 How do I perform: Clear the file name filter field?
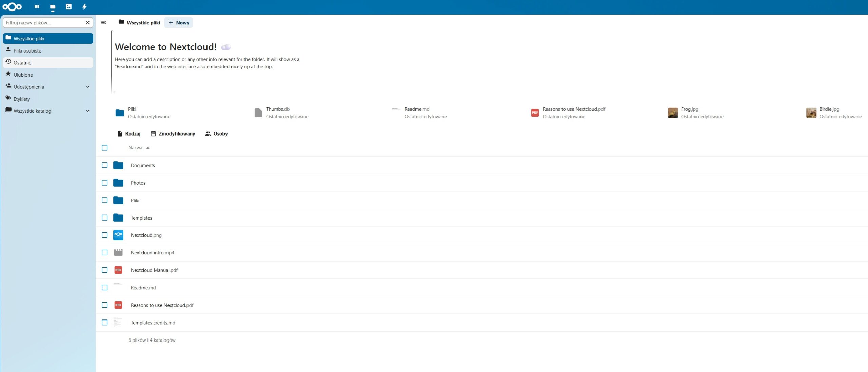point(87,23)
